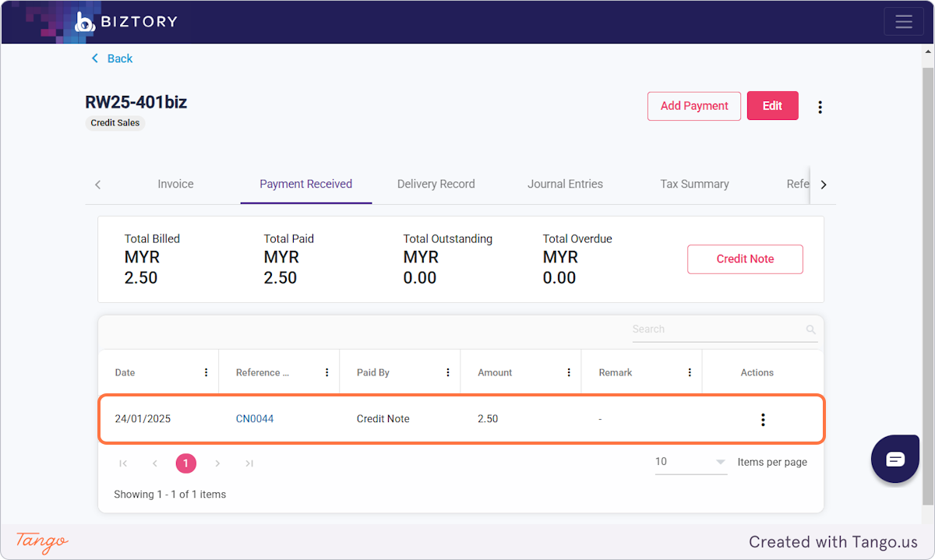Click the Add Payment button
935x560 pixels.
(694, 106)
